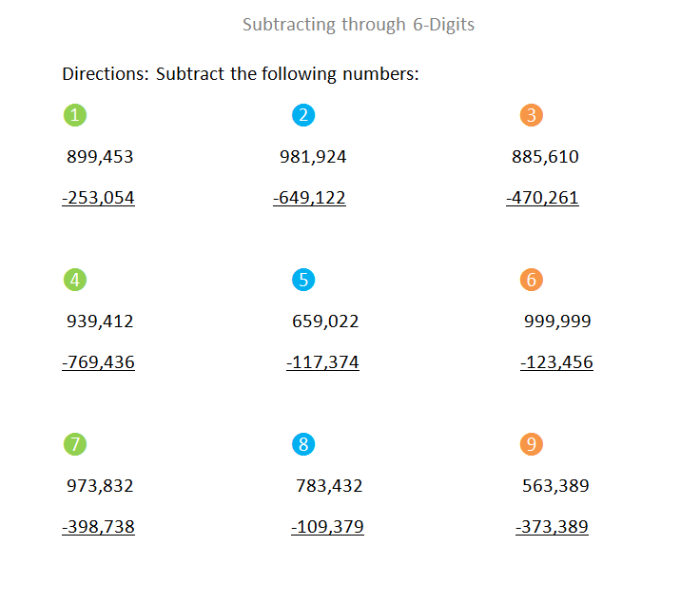
Task: Click the 'Subtracting through 6-Digits' title
Action: pos(359,25)
